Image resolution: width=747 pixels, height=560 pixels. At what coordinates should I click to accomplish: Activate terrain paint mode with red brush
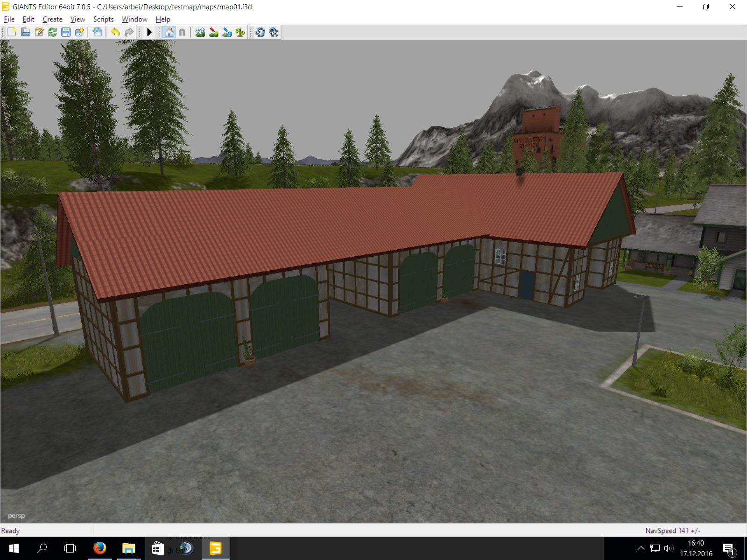tap(214, 32)
